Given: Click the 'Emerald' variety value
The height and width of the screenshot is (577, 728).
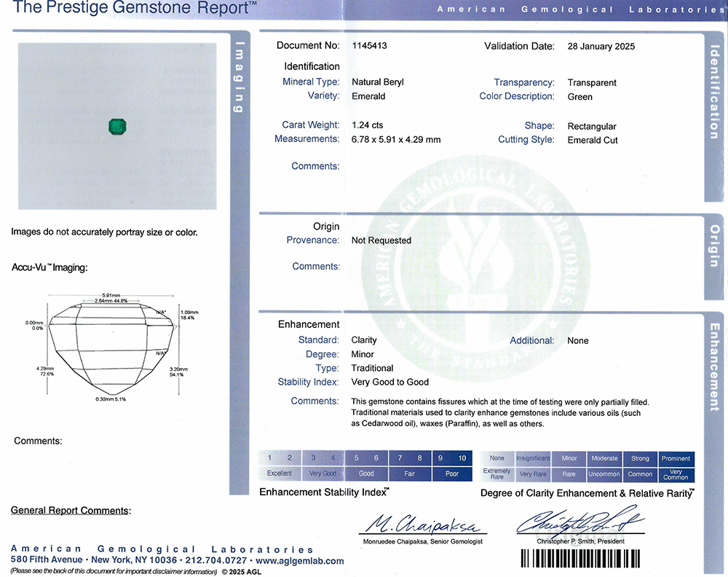Looking at the screenshot, I should pyautogui.click(x=368, y=96).
